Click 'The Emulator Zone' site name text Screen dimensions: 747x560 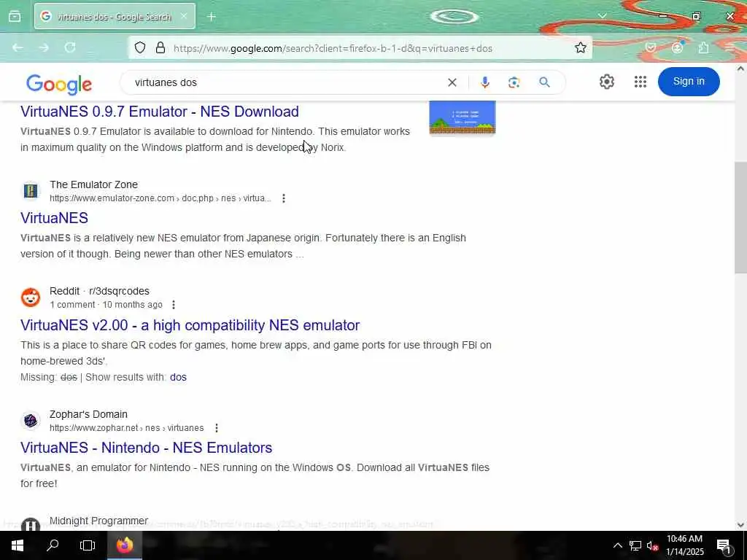(x=94, y=184)
